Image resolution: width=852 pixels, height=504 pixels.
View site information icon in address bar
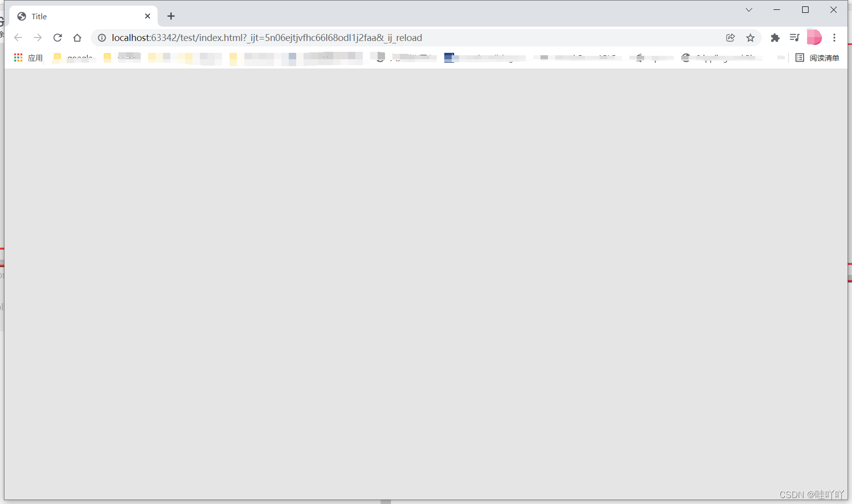click(102, 38)
